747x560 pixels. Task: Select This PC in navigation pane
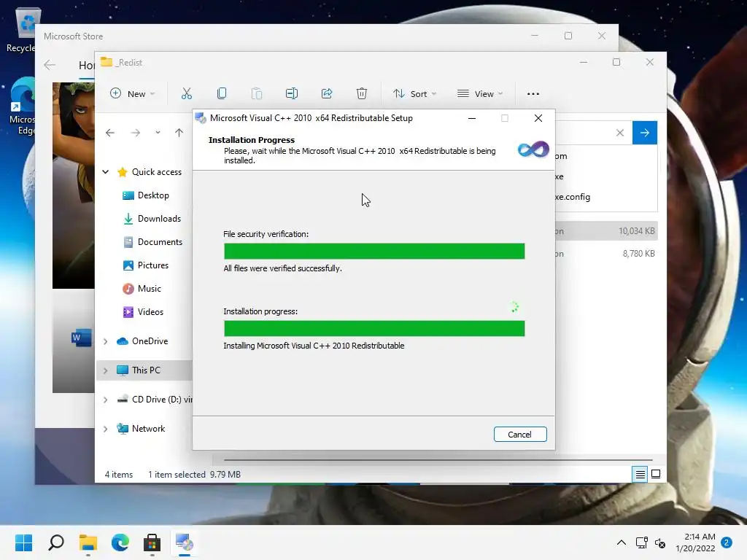tap(144, 370)
